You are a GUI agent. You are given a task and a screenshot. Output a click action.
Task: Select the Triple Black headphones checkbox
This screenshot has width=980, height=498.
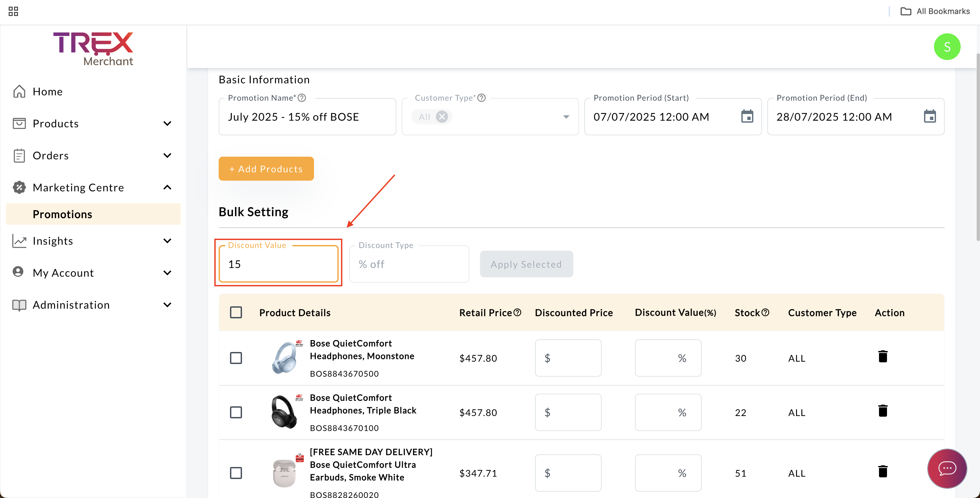[x=236, y=412]
